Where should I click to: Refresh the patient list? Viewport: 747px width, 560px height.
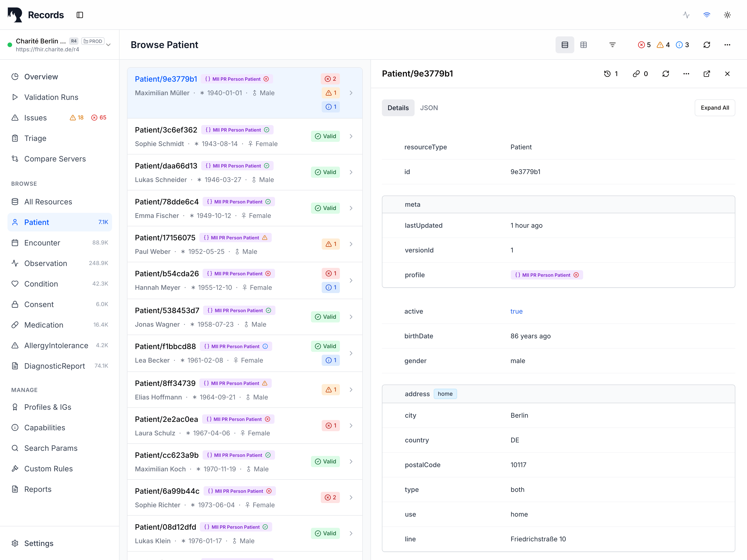click(x=706, y=45)
